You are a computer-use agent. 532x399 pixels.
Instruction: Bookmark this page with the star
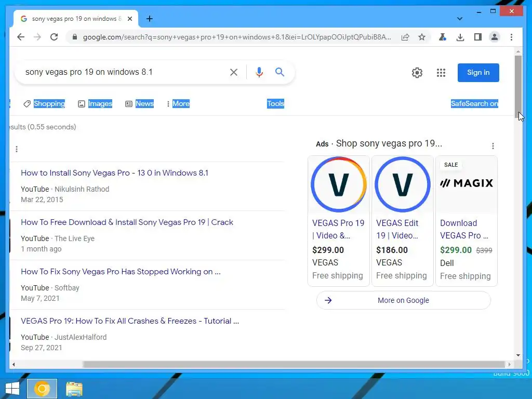[x=422, y=37]
